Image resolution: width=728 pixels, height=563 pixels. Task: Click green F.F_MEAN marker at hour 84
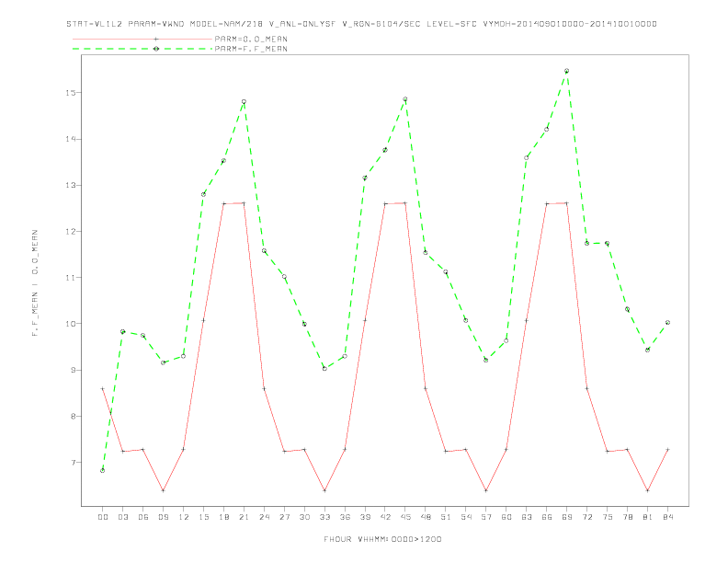(667, 322)
